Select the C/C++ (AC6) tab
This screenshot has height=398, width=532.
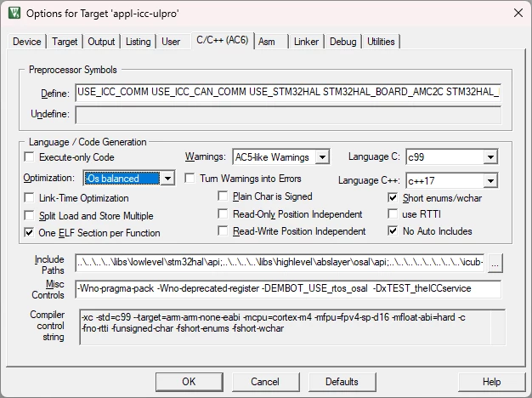(x=223, y=40)
